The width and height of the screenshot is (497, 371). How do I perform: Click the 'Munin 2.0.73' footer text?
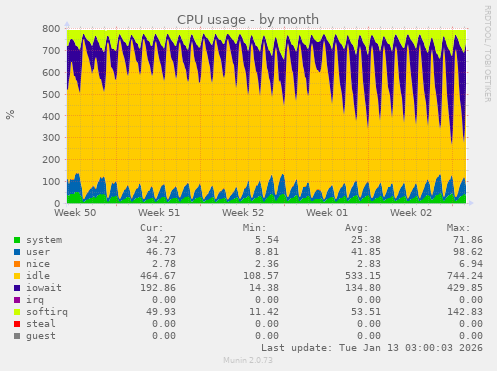click(x=248, y=360)
